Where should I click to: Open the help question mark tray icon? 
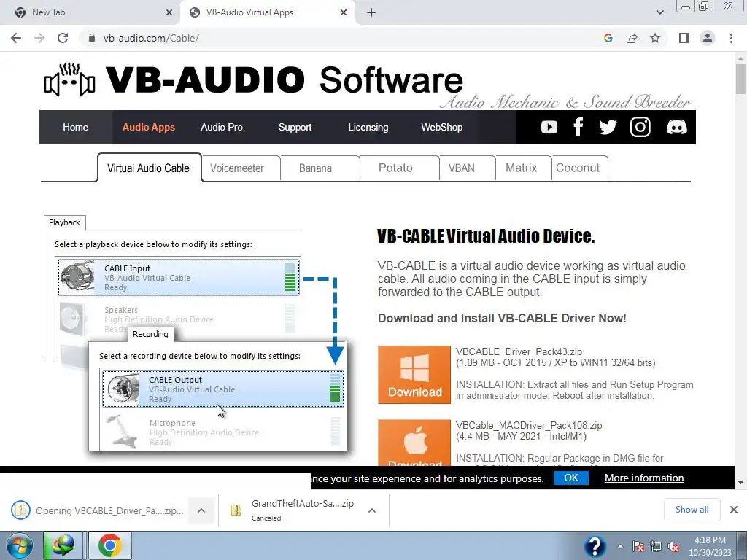(595, 546)
